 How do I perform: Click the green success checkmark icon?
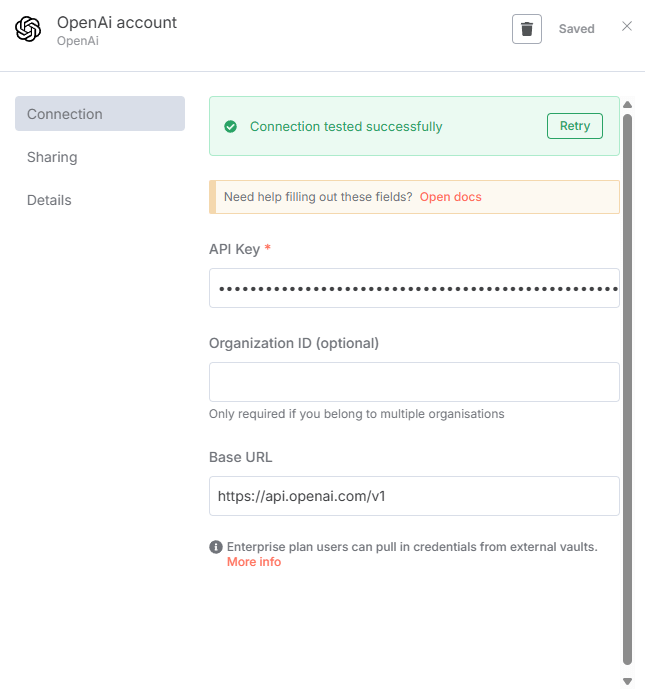tap(231, 127)
